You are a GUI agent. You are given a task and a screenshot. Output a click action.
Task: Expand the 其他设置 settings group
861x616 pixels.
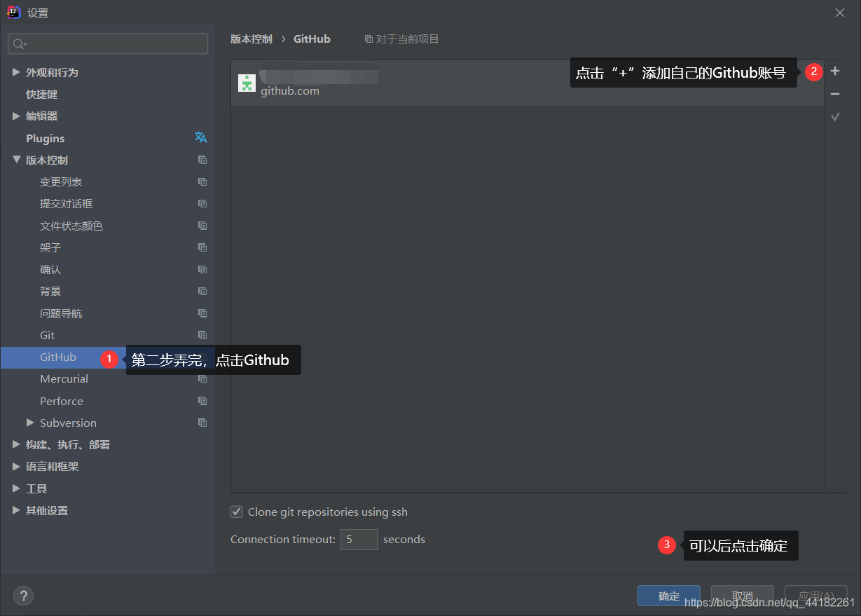coord(16,510)
